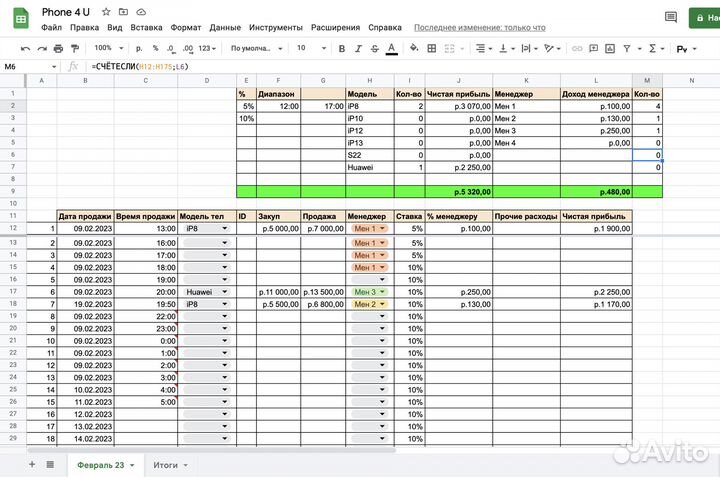Image resolution: width=720 pixels, height=477 pixels.
Task: Open text wrapping options
Action: tap(529, 48)
